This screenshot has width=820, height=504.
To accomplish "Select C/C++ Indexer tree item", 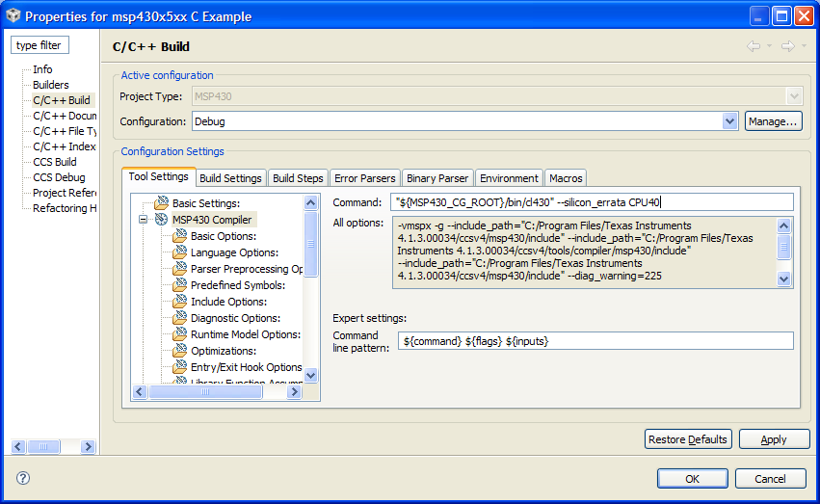I will click(x=65, y=146).
